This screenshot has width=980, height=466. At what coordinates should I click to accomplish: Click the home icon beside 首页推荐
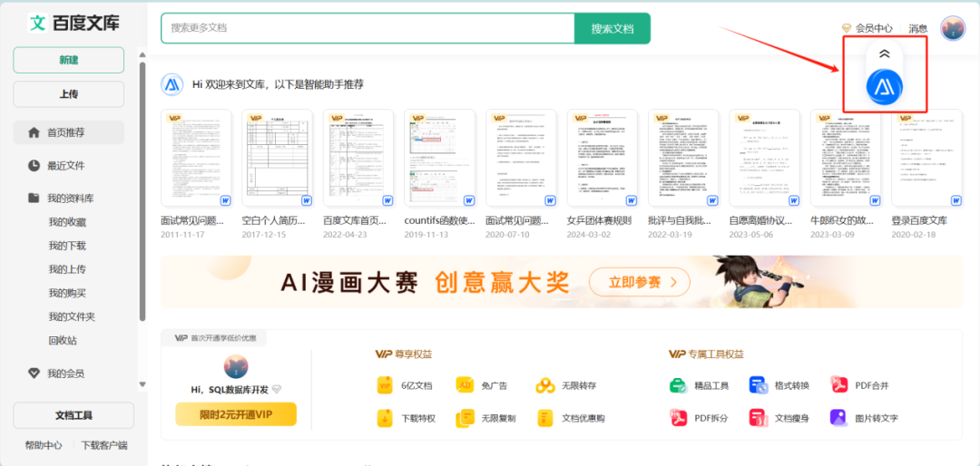pos(34,132)
